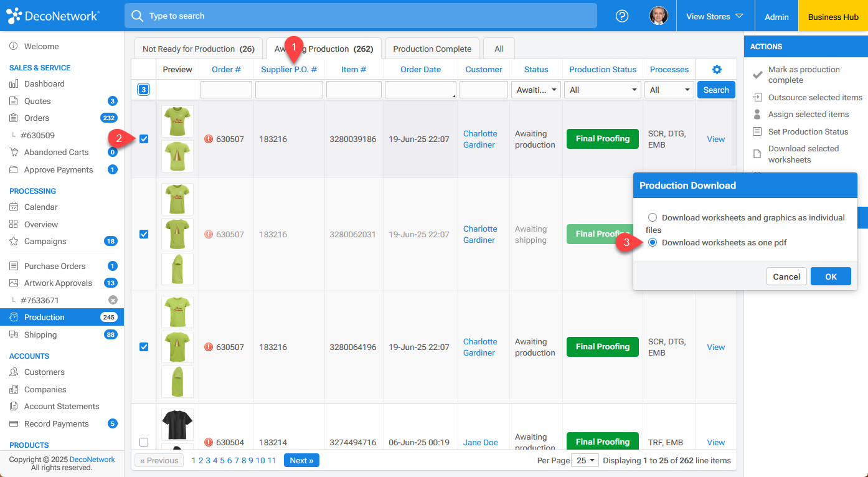Click the Order # filter input field
Image resolution: width=868 pixels, height=477 pixels.
pos(226,90)
